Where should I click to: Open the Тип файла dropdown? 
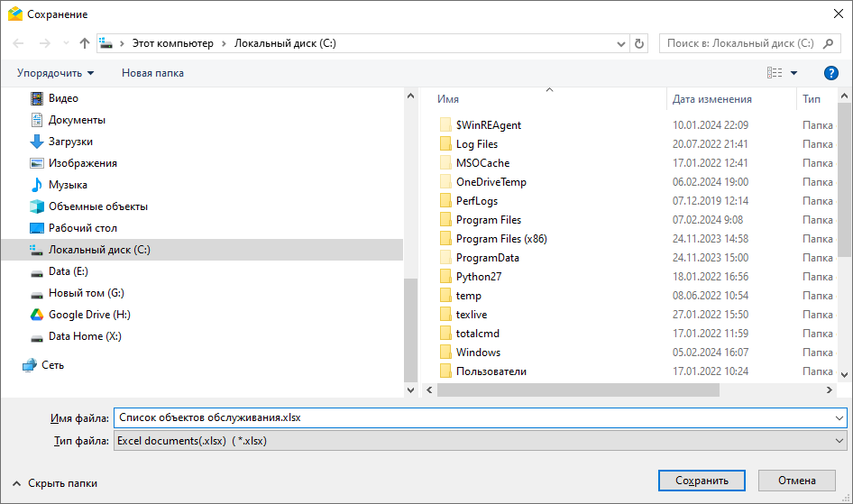pyautogui.click(x=480, y=441)
